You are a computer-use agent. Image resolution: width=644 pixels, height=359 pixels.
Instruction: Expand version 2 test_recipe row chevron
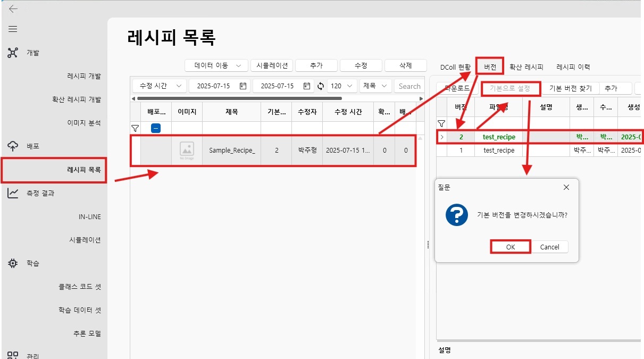click(441, 137)
